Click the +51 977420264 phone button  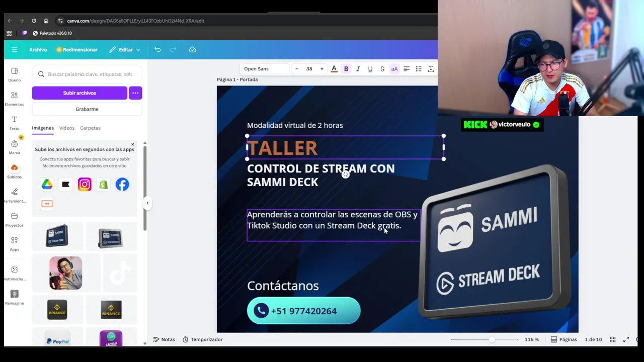(303, 311)
